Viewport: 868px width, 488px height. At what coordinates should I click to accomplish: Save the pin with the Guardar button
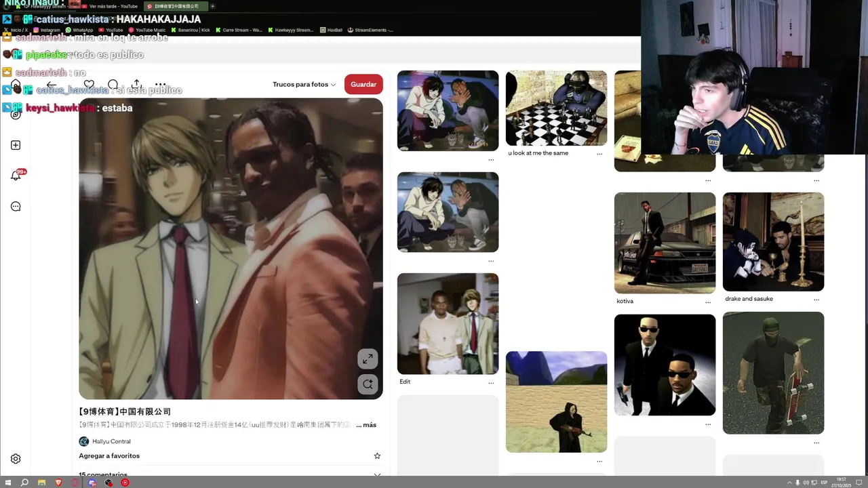tap(363, 84)
